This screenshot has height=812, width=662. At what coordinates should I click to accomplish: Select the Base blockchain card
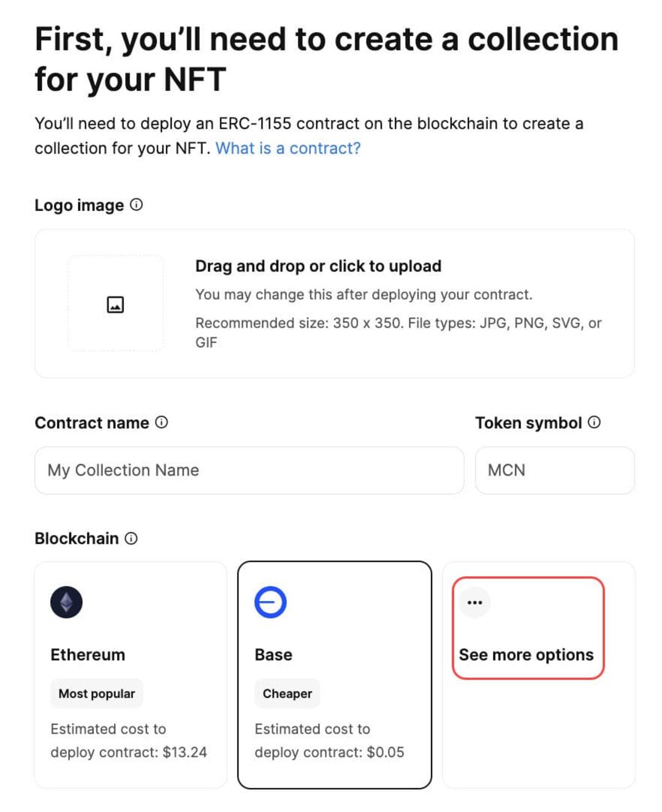click(335, 675)
